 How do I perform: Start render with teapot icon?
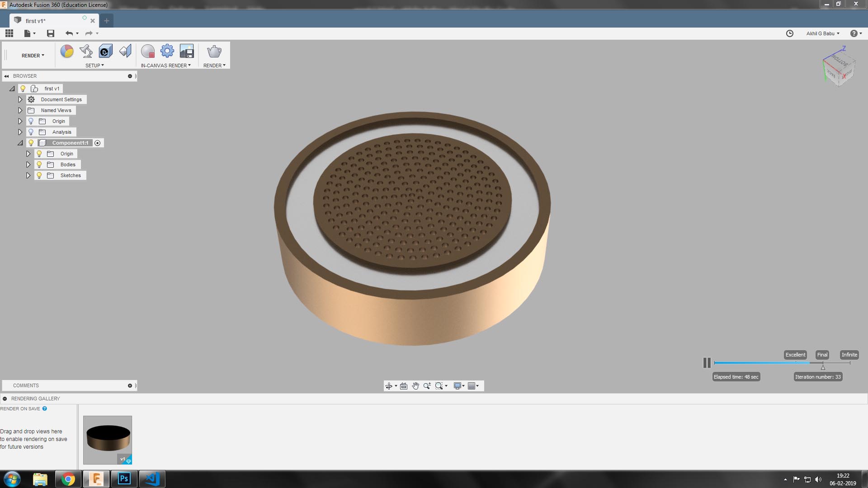[x=214, y=52]
